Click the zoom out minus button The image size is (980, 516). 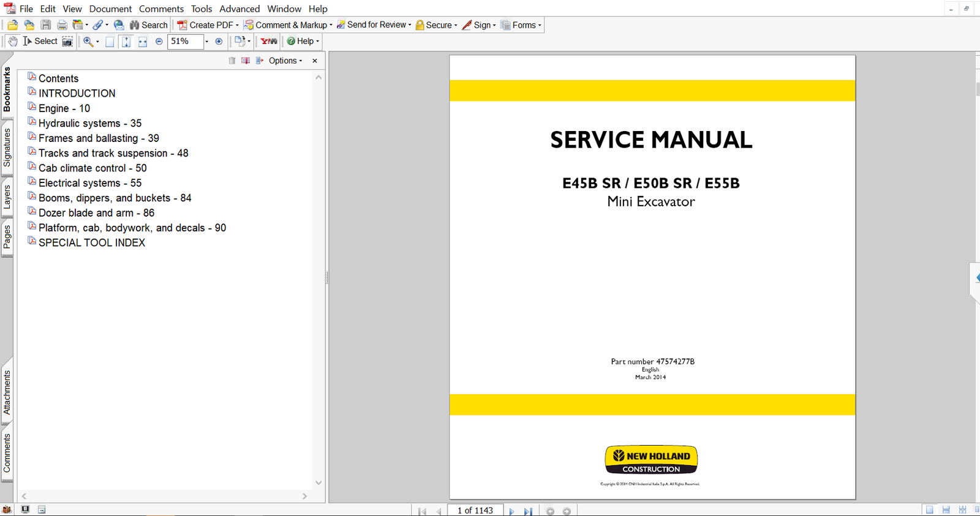[x=159, y=42]
